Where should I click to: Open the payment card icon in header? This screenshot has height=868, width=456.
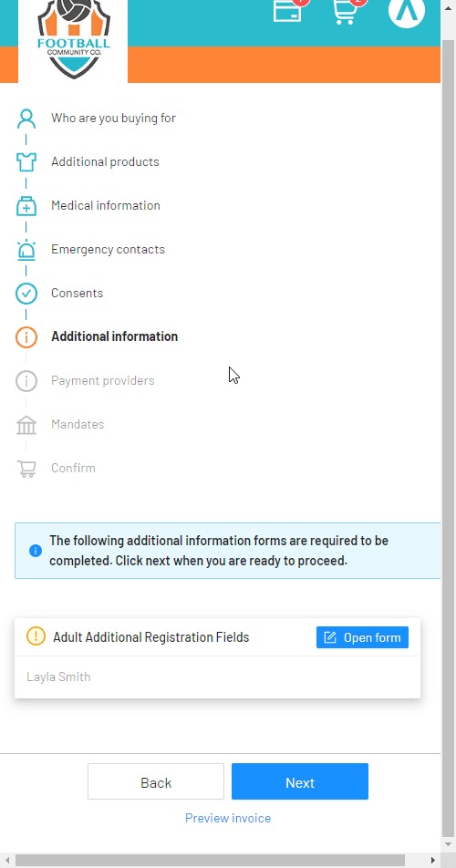(288, 10)
